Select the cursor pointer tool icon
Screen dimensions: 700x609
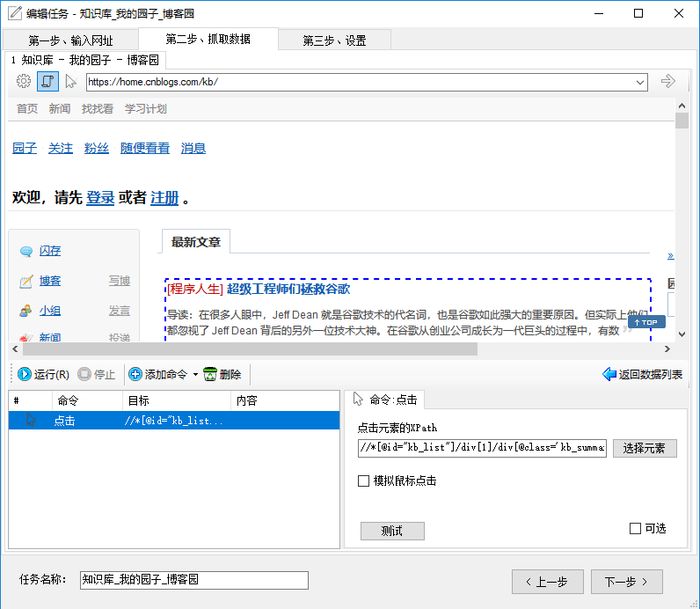coord(71,82)
